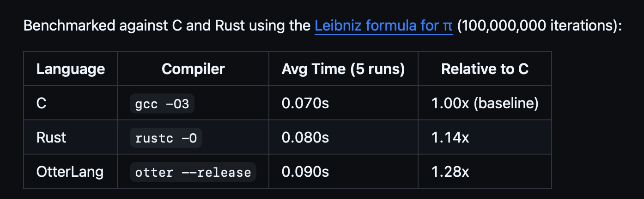Click the 0.090s time cell
Viewport: 644px width, 199px height.
[x=343, y=172]
